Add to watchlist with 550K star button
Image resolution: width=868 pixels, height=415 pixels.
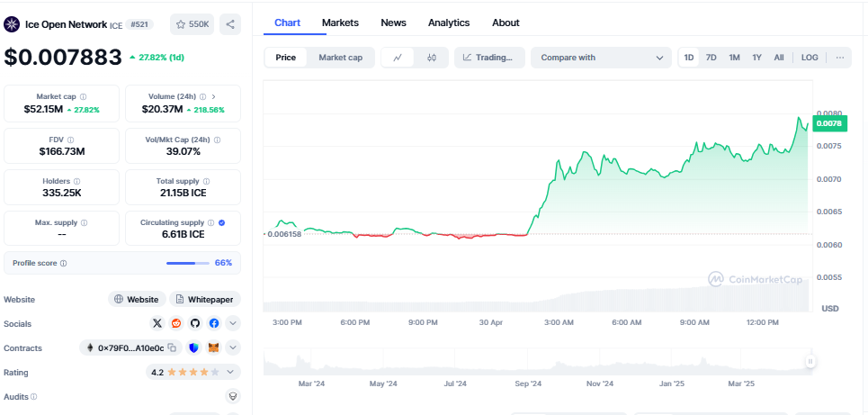tap(192, 24)
